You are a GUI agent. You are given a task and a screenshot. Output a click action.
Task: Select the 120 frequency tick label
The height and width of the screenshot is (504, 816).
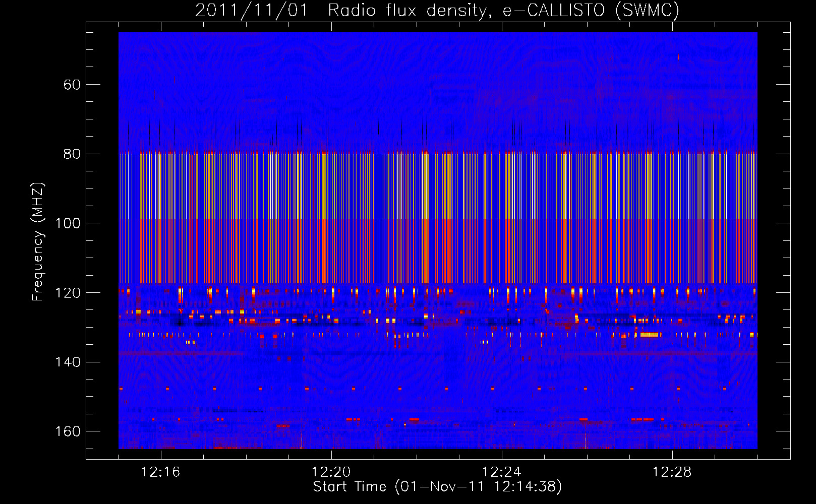(68, 293)
